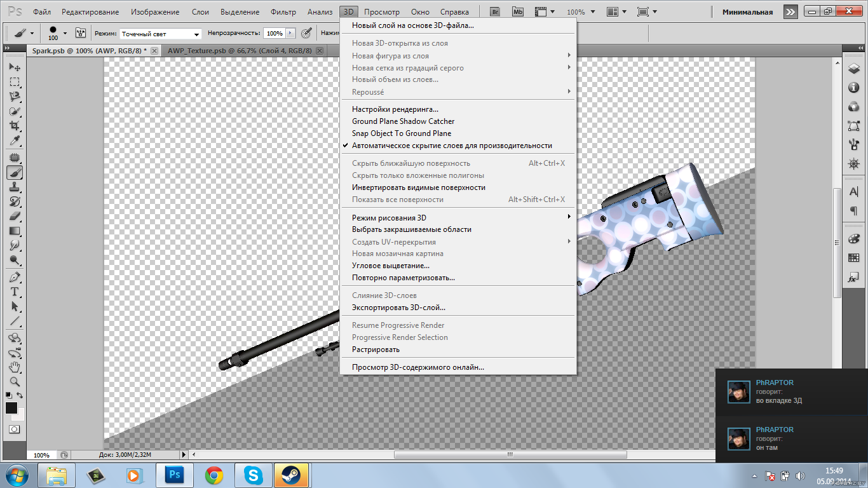Select the Gradient tool
The image size is (868, 488).
(x=15, y=231)
